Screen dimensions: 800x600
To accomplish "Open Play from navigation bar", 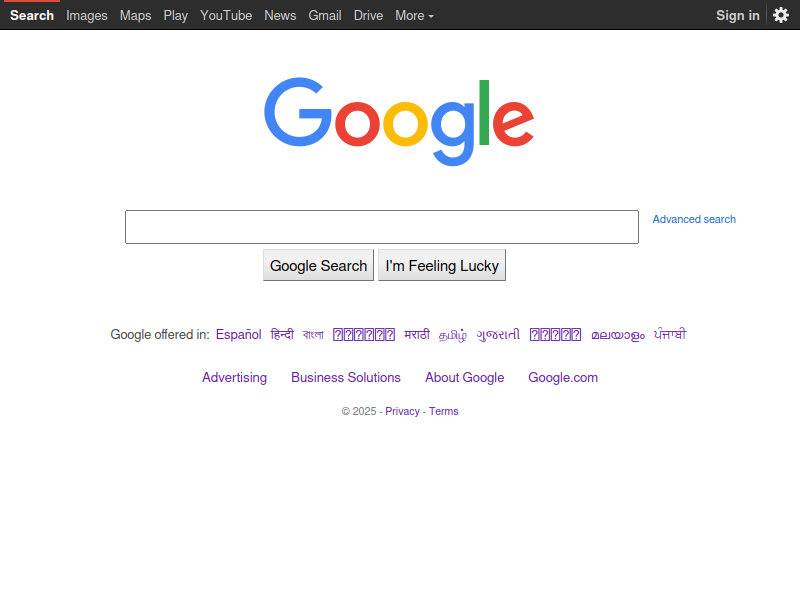I will click(176, 16).
